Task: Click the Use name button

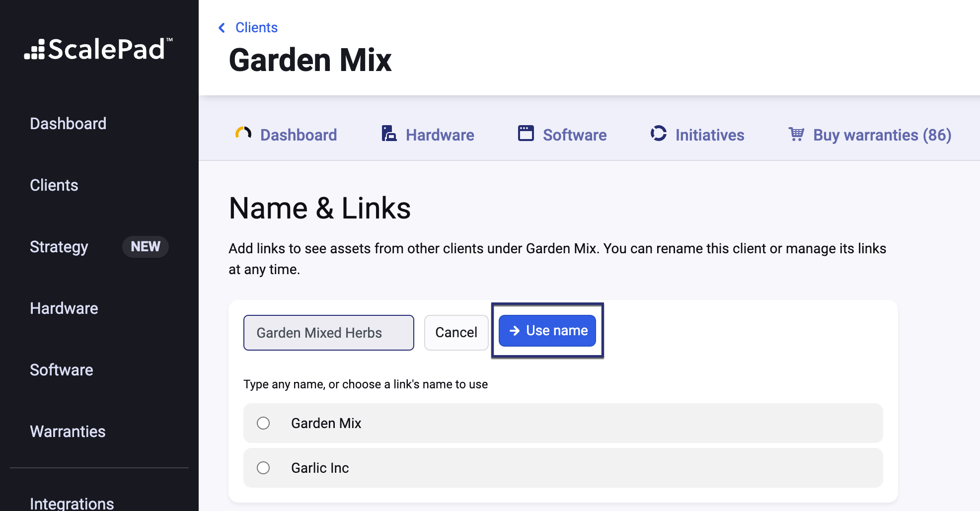Action: point(547,331)
